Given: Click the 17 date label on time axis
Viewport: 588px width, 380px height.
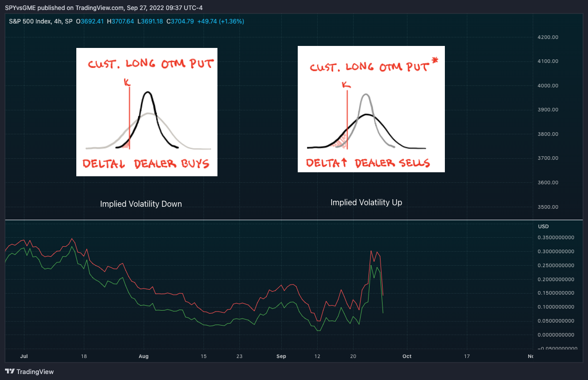Looking at the screenshot, I should pos(467,357).
